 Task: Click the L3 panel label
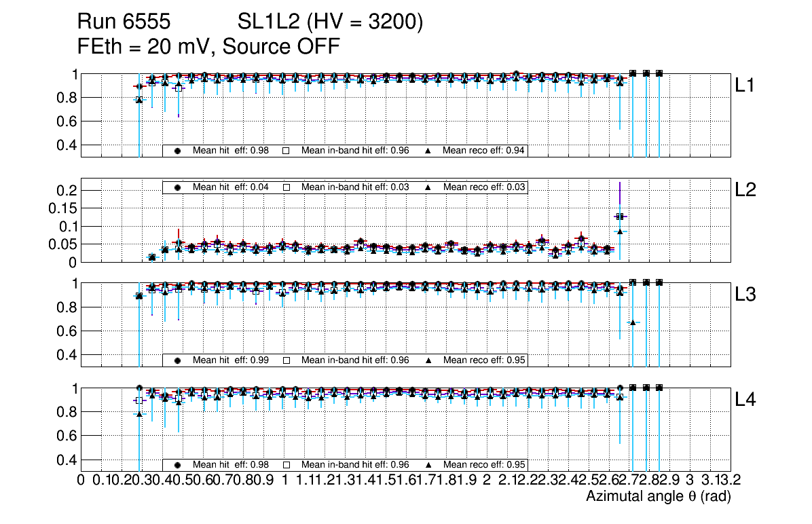coord(746,295)
